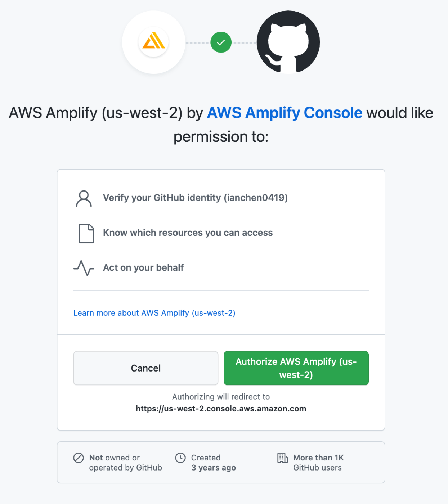The width and height of the screenshot is (448, 504).
Task: Select Act on your behalf permission text
Action: point(143,267)
